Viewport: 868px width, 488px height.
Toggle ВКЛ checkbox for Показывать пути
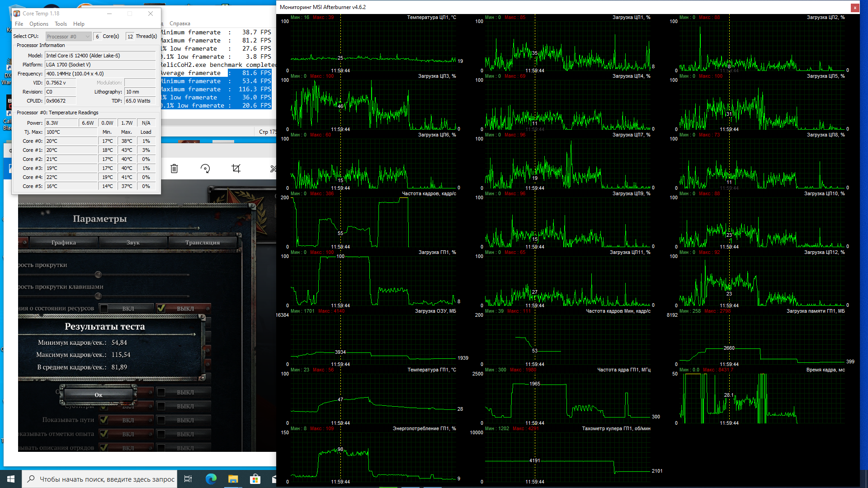pos(104,420)
